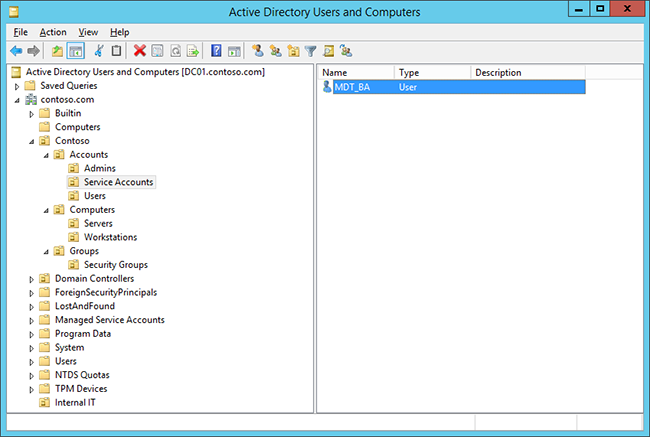Sort by the Name column header
Viewport: 650px width, 437px height.
click(355, 73)
